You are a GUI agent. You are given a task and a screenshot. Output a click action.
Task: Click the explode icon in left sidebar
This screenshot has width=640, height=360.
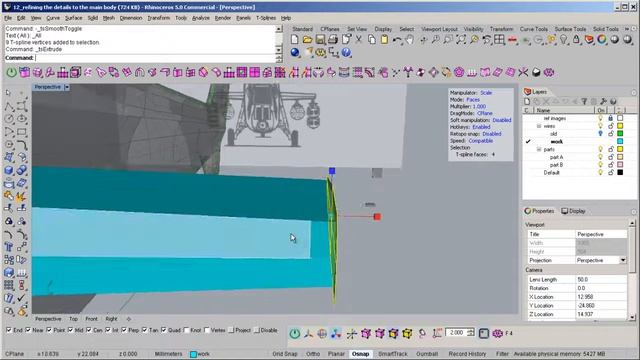pos(21,197)
